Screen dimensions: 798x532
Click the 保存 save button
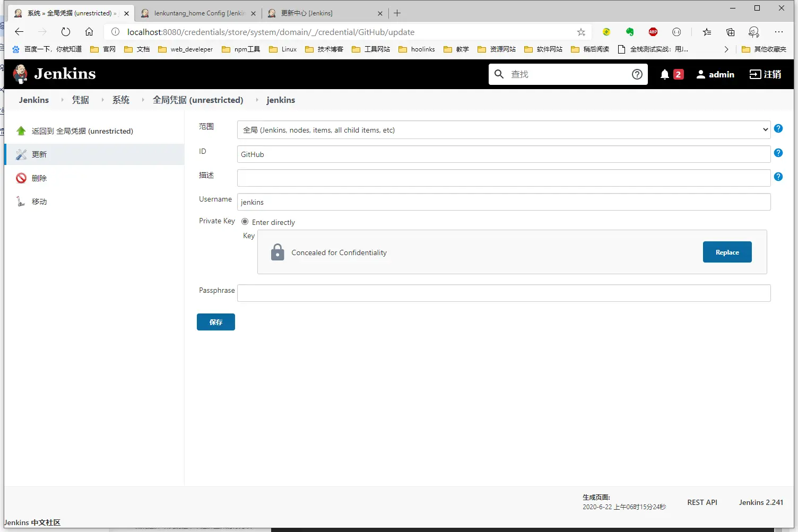click(x=215, y=322)
